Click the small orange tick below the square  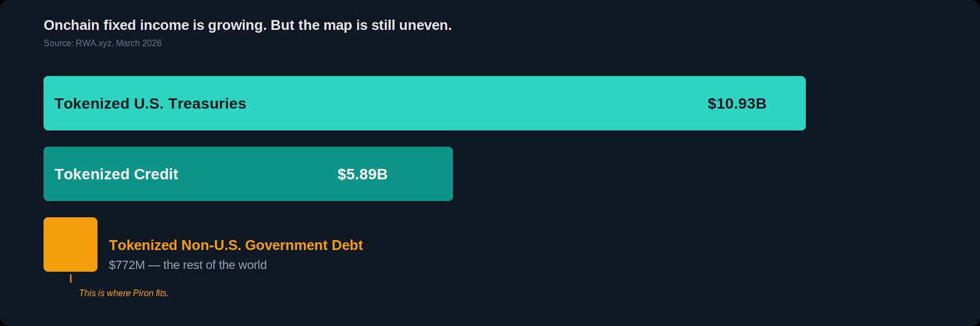click(70, 278)
